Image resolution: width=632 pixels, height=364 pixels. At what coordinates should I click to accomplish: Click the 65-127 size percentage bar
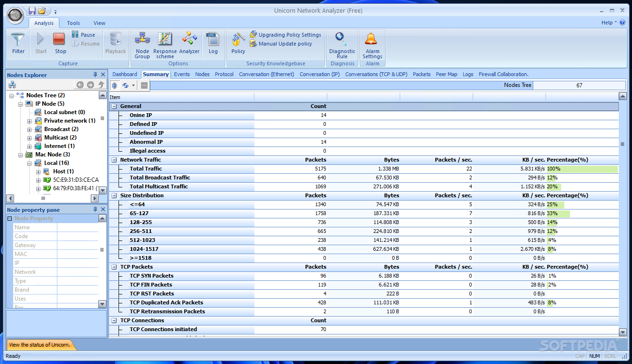coord(558,213)
